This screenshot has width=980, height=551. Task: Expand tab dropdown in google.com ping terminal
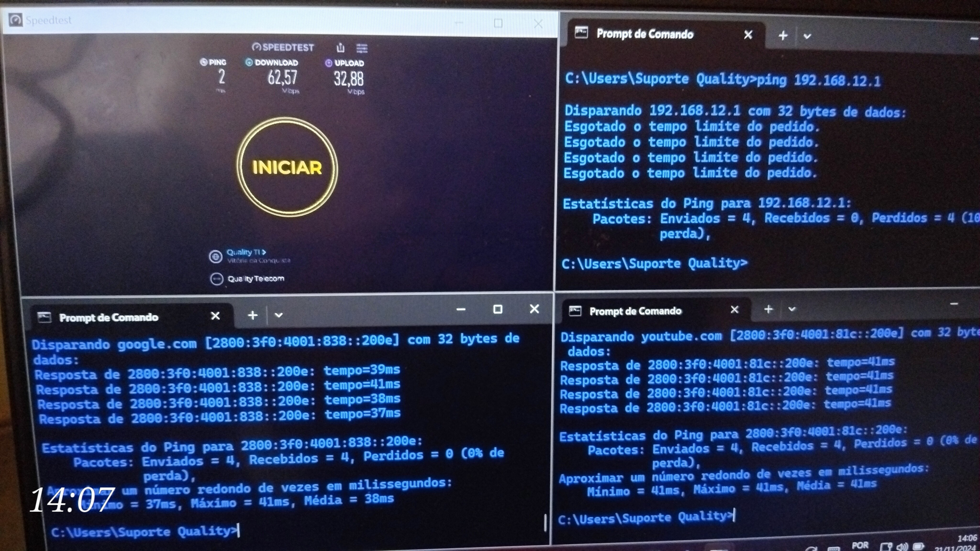click(278, 315)
